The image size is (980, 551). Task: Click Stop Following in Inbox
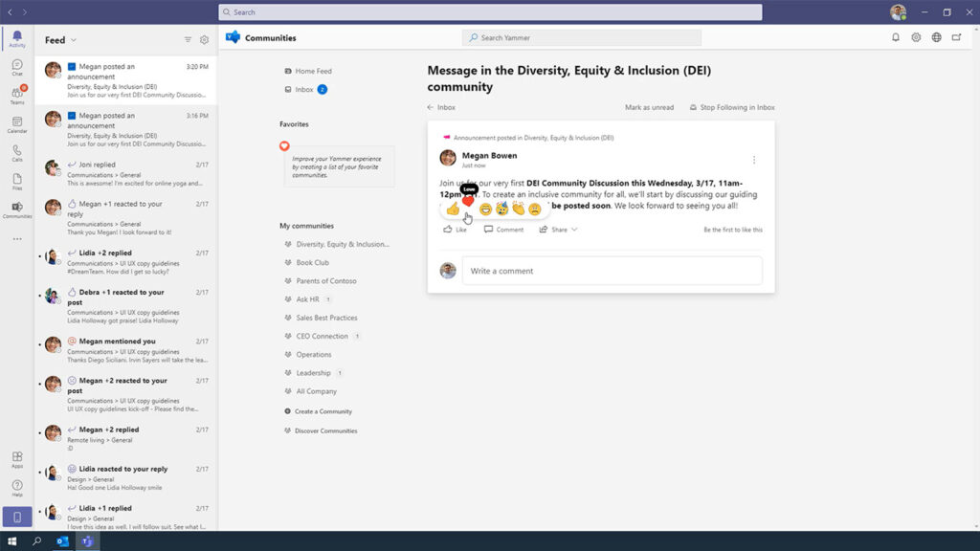732,107
